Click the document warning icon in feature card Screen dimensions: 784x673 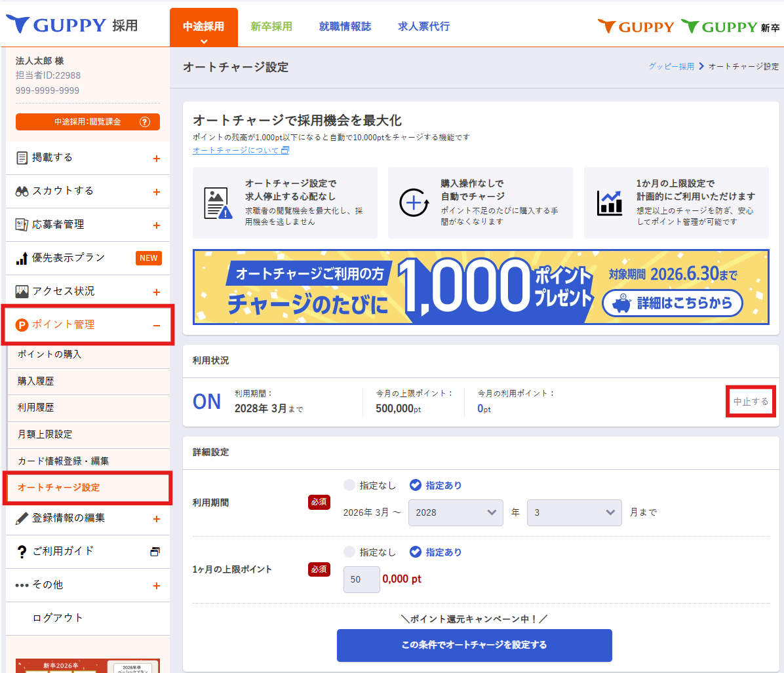pyautogui.click(x=218, y=203)
